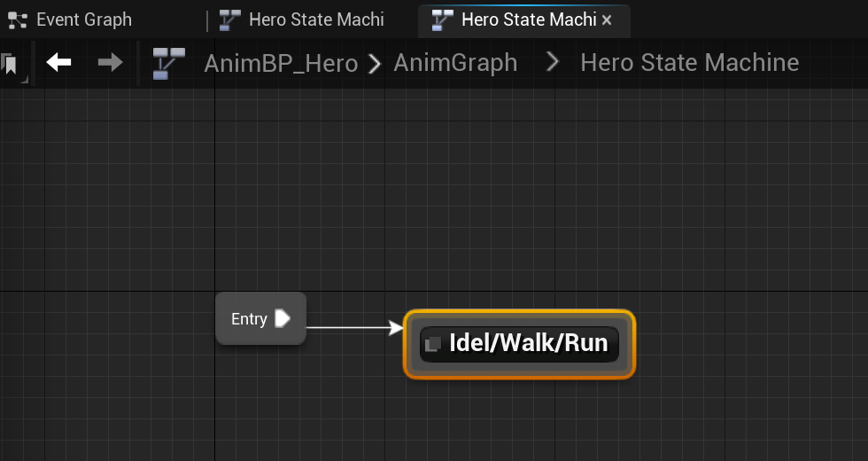Click the Idel/Walk/Run state's square icon
Image resolution: width=868 pixels, height=461 pixels.
[x=434, y=343]
